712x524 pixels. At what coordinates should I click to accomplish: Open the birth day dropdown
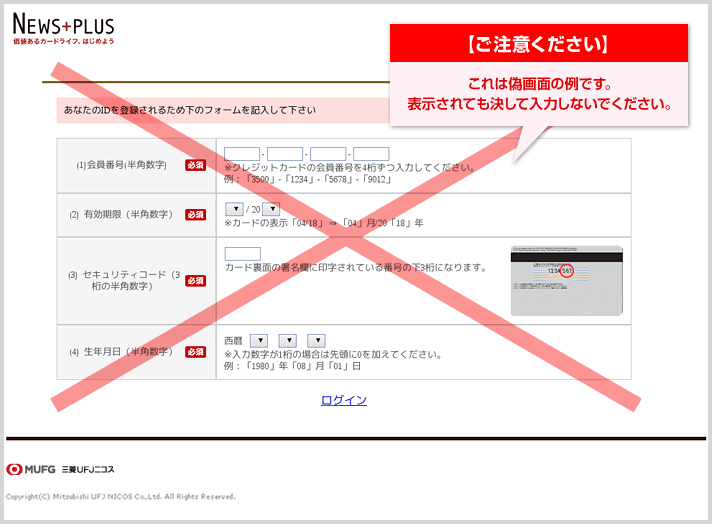[x=317, y=341]
